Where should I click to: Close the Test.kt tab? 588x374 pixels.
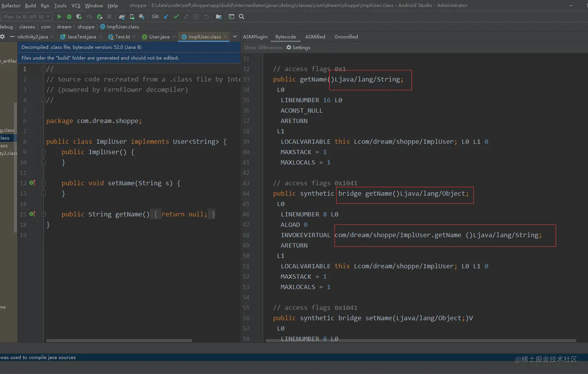(x=134, y=37)
